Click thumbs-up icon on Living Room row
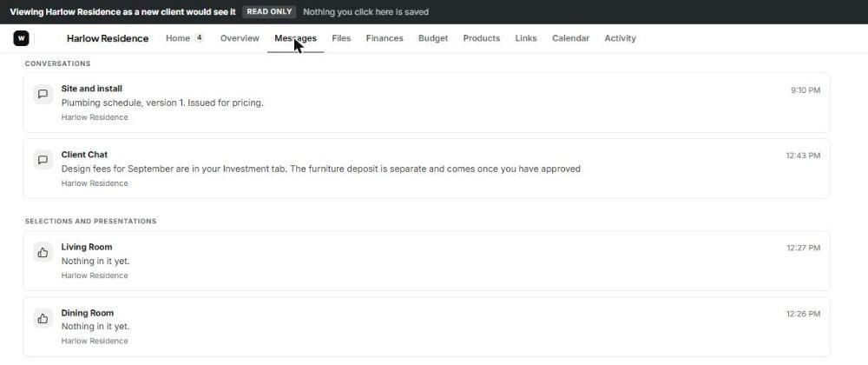The height and width of the screenshot is (365, 868). [x=43, y=253]
